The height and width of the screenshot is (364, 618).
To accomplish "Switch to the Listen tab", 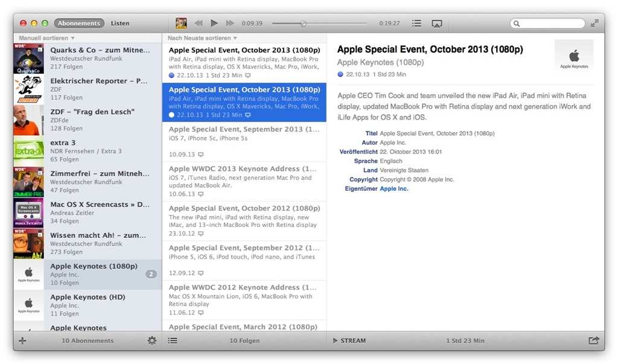I will pos(120,24).
